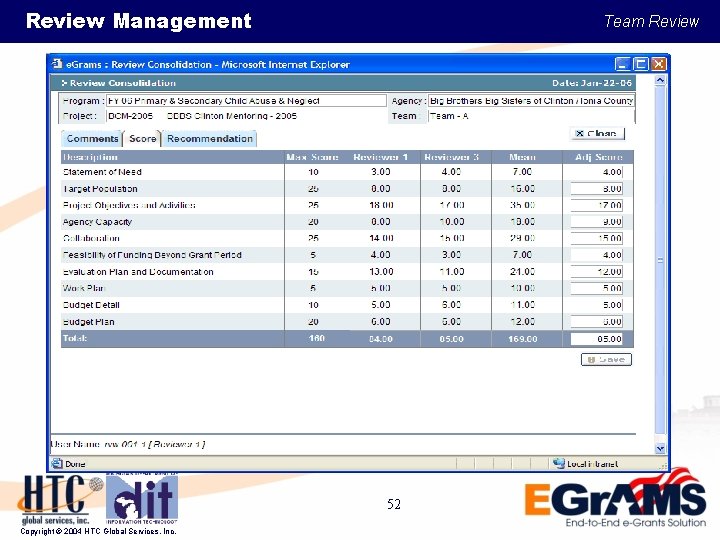Click the Date: Jan-22-06 text
The width and height of the screenshot is (720, 540).
[592, 83]
